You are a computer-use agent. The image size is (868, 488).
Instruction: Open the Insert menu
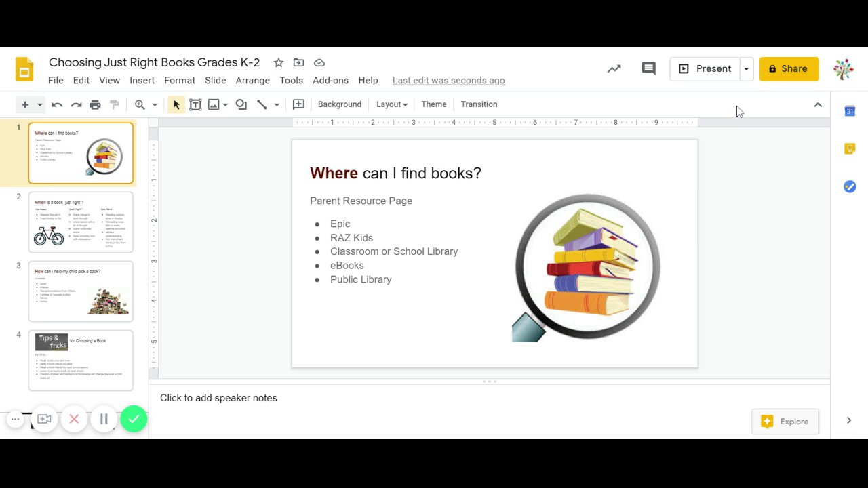click(142, 80)
